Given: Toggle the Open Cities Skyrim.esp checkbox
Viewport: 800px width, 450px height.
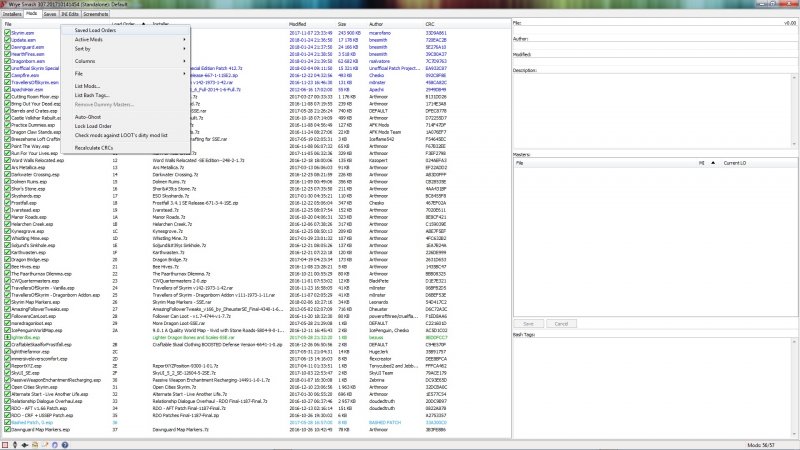Looking at the screenshot, I should click(7, 387).
